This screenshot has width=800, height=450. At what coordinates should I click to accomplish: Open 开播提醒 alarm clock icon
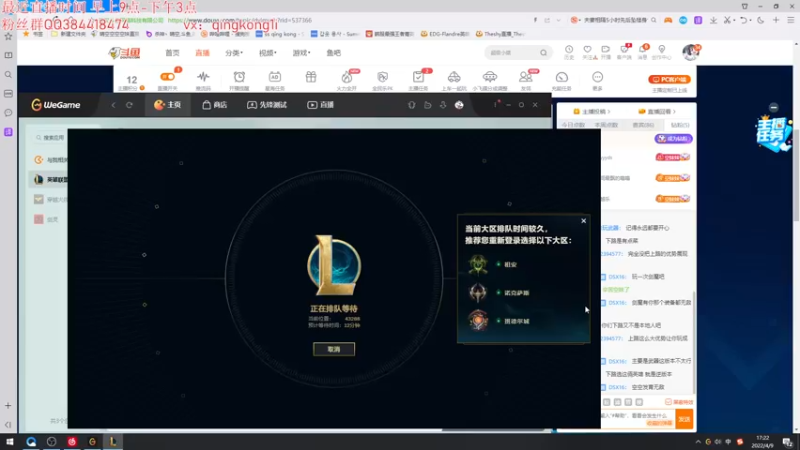coord(239,77)
